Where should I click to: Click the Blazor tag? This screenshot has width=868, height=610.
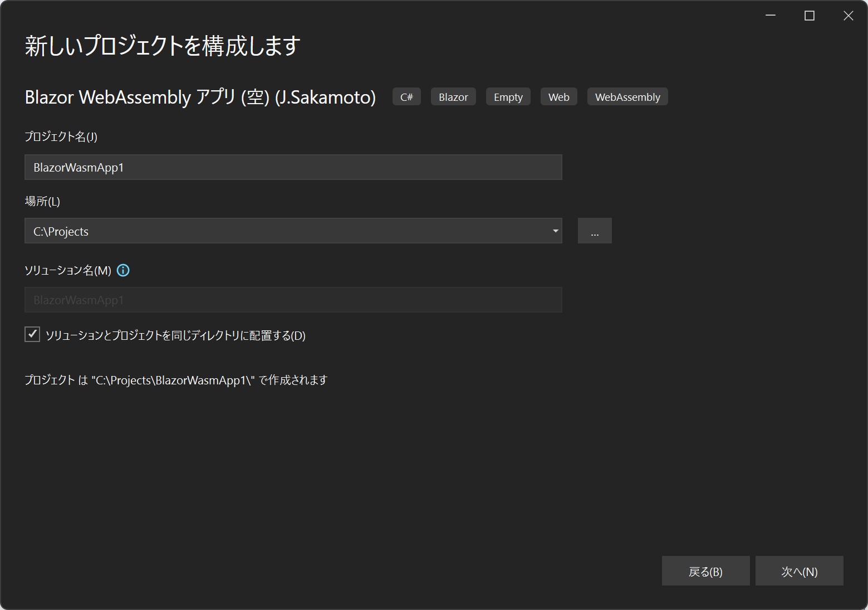point(453,97)
